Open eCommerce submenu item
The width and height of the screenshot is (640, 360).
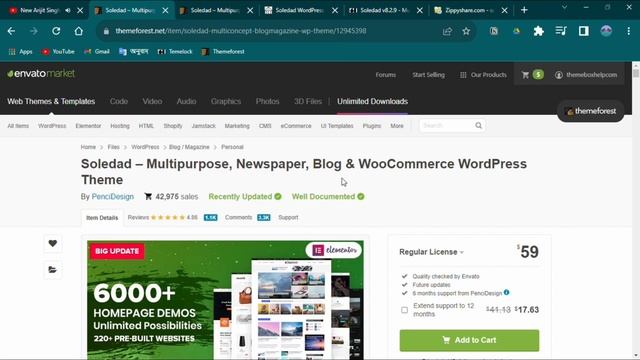pos(296,126)
